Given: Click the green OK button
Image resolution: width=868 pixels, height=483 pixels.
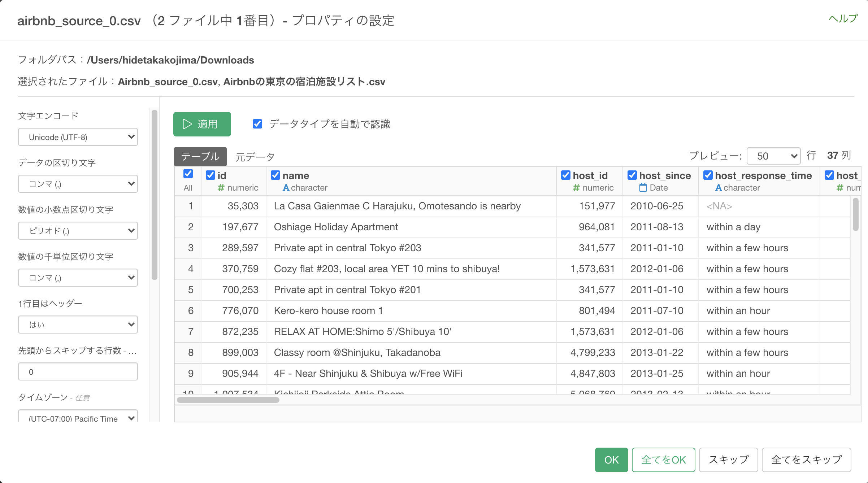Looking at the screenshot, I should point(612,460).
